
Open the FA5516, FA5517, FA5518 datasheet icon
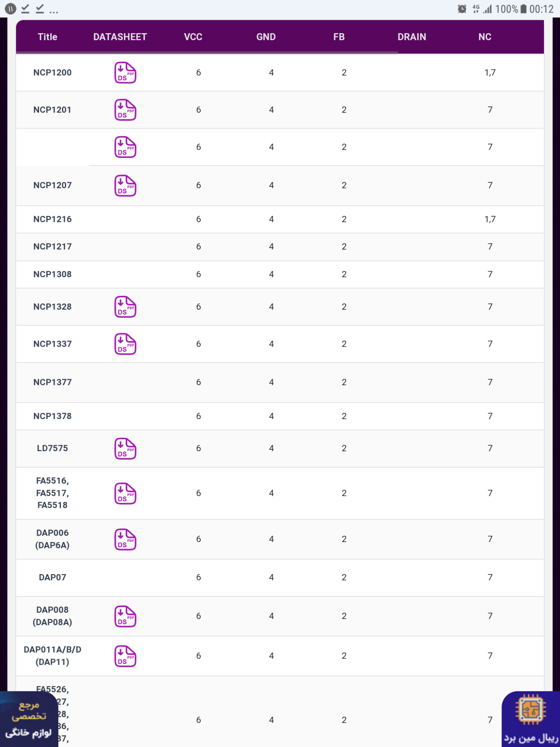click(125, 493)
